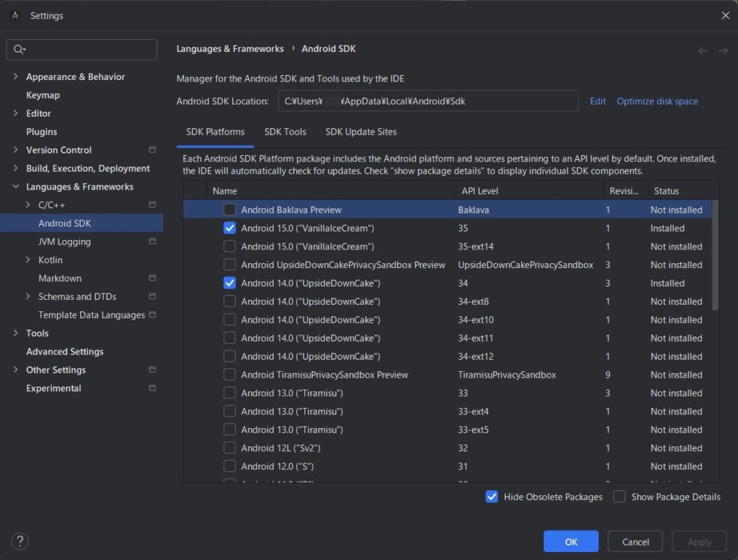The height and width of the screenshot is (560, 738).
Task: Click project-level icon beside Experimental
Action: pos(153,388)
